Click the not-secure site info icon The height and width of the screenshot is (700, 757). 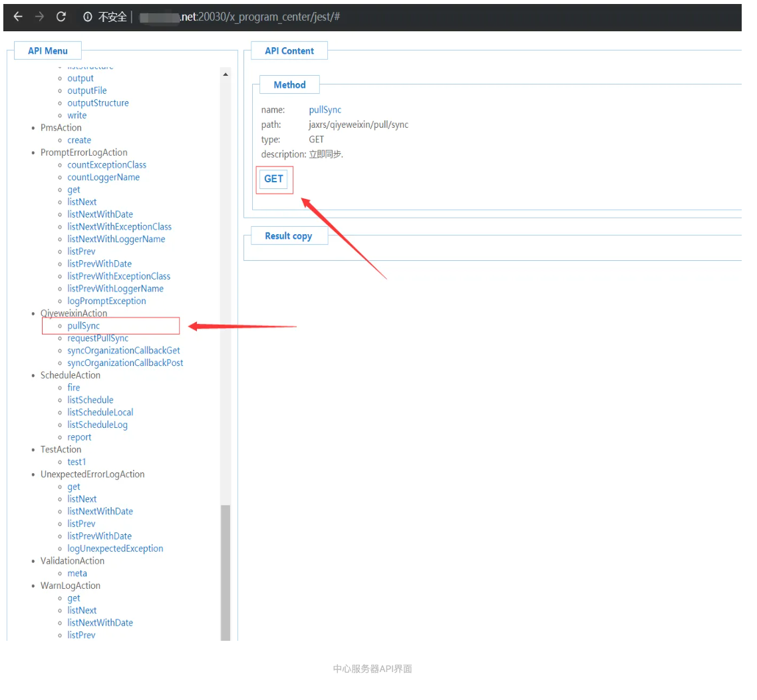click(x=88, y=17)
